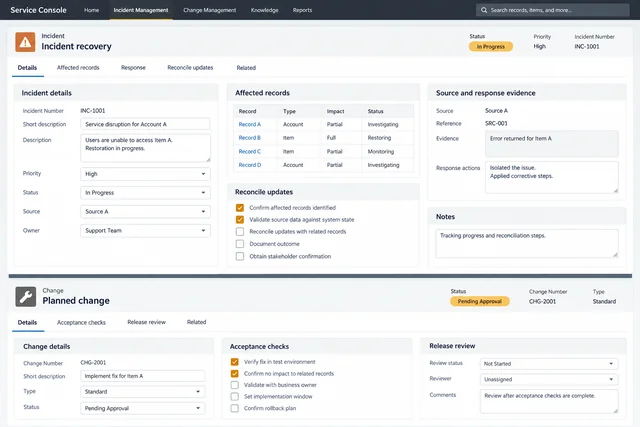The image size is (640, 427).
Task: Switch to change Release review tab
Action: coord(147,322)
